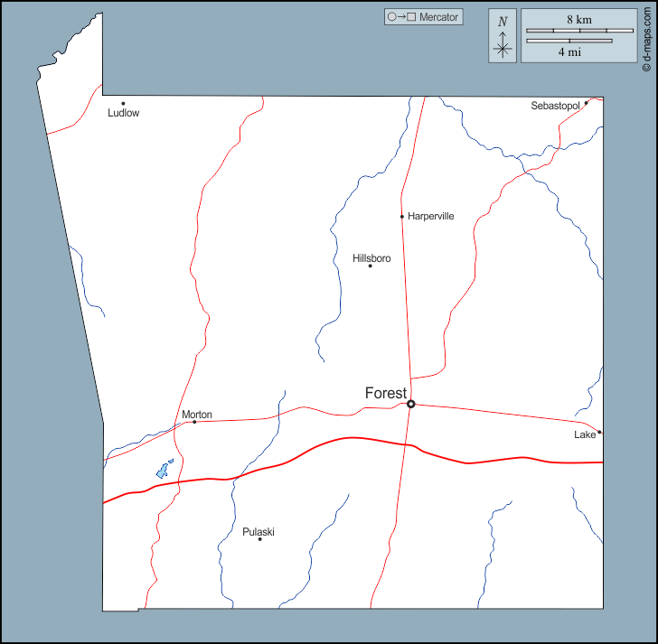
Task: Click the Sebastopol town dot marker
Action: 586,103
